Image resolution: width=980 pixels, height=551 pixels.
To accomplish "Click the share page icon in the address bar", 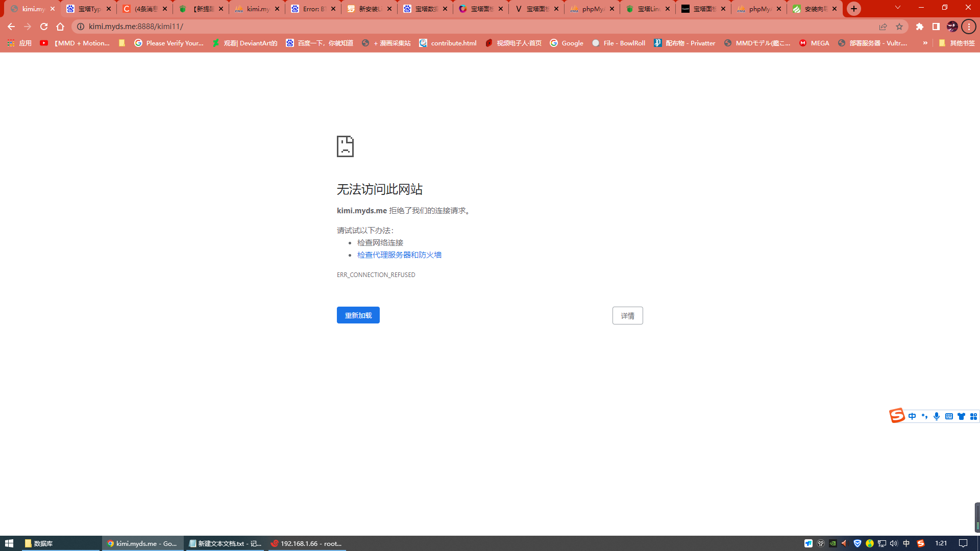I will pos(883,27).
